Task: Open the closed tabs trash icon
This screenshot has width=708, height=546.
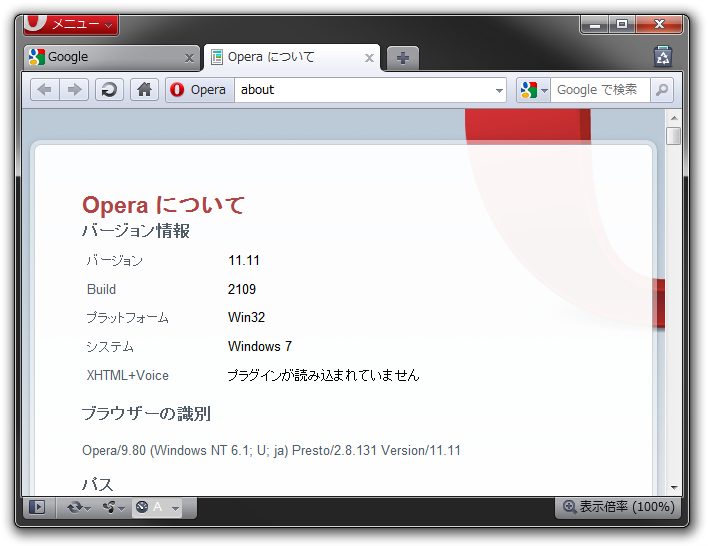Action: (x=663, y=57)
